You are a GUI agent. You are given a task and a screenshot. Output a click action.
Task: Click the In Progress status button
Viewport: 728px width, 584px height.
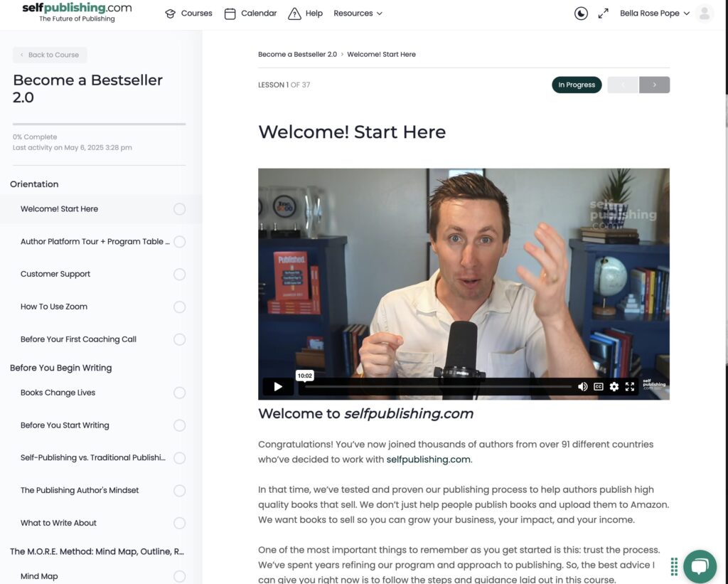pos(577,85)
